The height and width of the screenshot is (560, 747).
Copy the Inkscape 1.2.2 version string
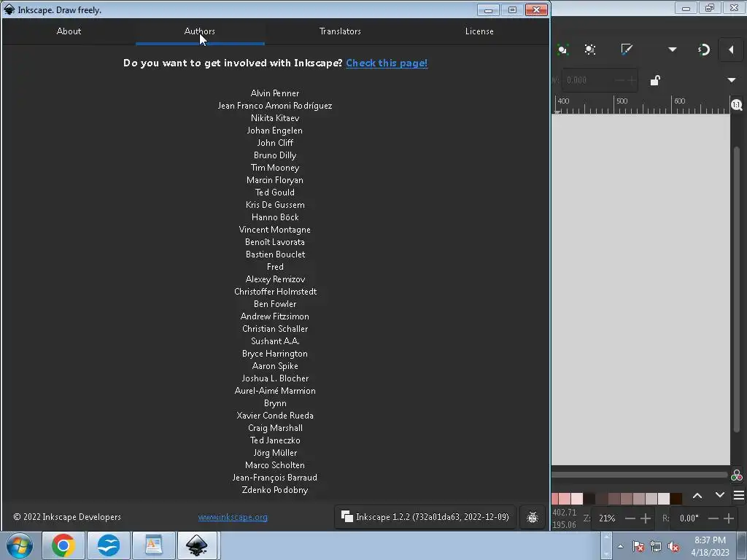tap(425, 517)
